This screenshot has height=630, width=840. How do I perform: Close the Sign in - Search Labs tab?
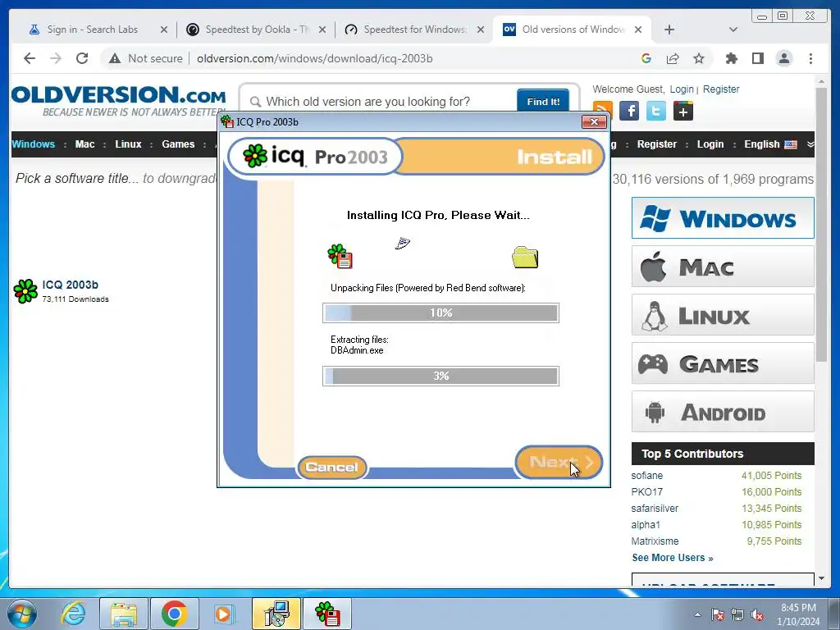(164, 30)
